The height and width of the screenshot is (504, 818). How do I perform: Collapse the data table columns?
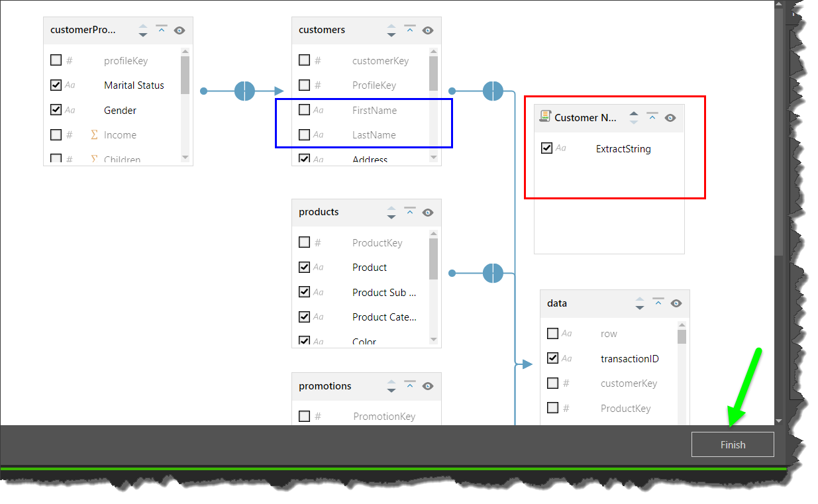coord(658,303)
